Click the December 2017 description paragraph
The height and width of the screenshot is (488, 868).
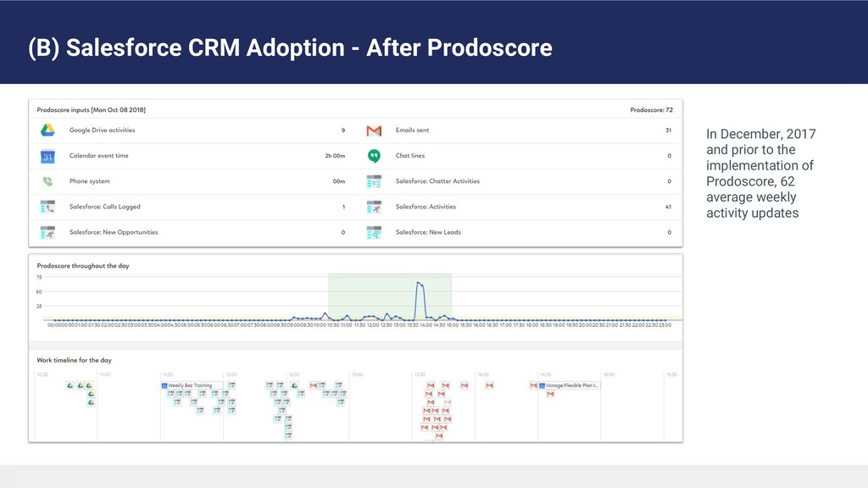[x=760, y=173]
